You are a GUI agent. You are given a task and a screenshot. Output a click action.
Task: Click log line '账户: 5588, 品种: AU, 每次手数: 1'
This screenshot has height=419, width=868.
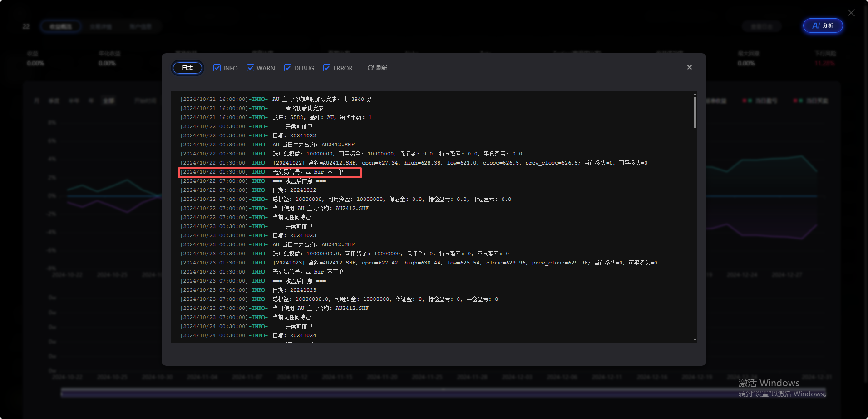tap(276, 117)
